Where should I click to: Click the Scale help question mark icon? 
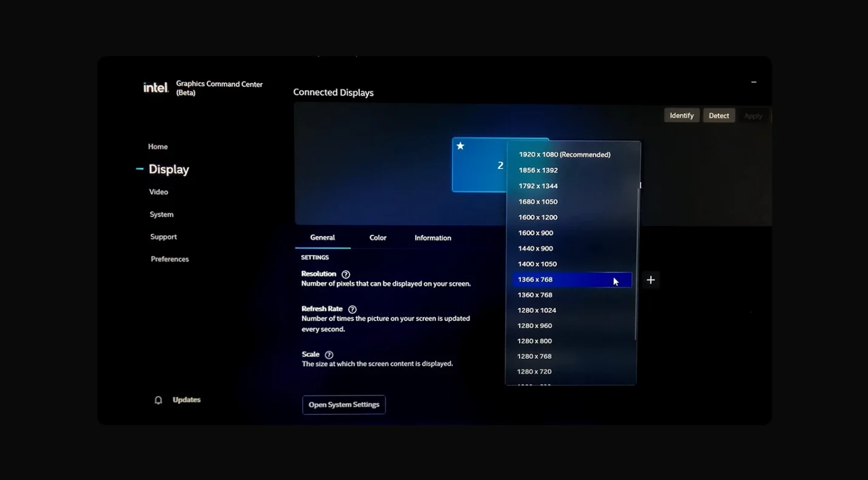(329, 355)
